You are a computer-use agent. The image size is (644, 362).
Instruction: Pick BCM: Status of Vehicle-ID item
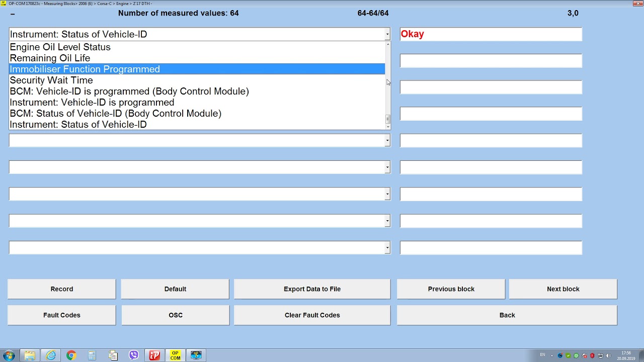click(197, 114)
